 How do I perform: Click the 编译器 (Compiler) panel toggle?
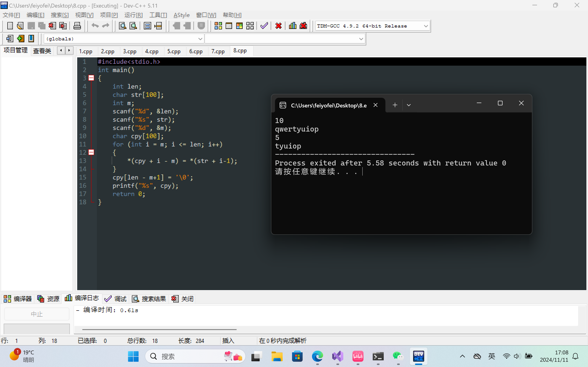coord(17,299)
